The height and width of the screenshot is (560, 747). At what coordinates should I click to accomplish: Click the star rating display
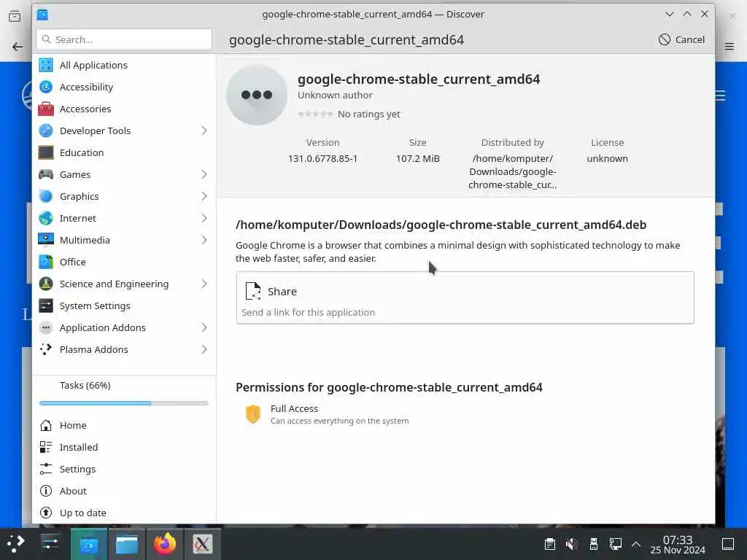[315, 114]
